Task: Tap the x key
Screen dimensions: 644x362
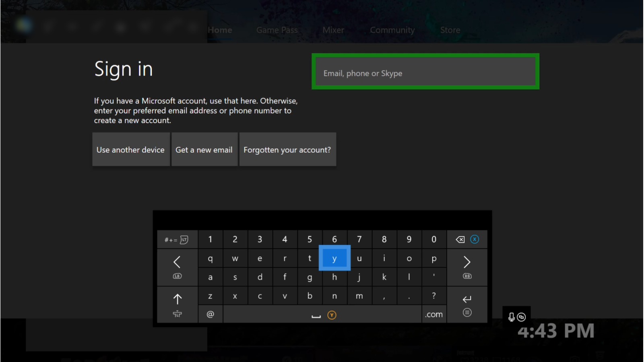Action: point(235,296)
